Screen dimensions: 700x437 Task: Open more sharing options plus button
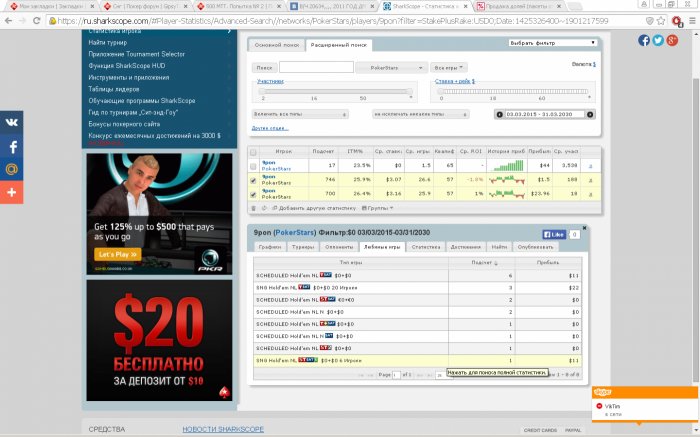12,192
